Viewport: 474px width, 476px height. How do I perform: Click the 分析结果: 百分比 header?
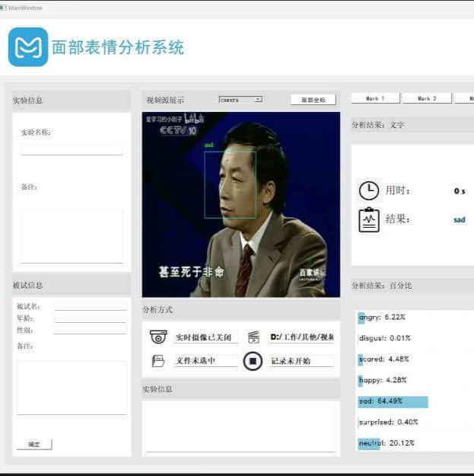click(x=381, y=286)
